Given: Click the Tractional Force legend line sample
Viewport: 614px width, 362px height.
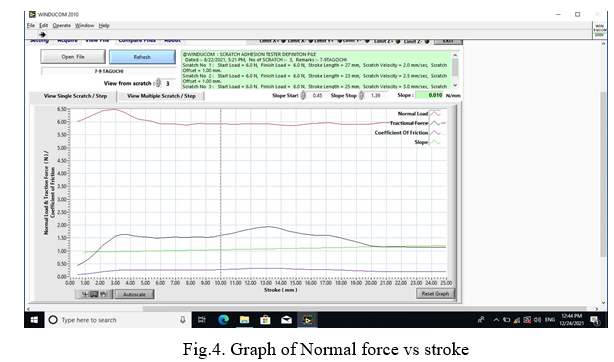Looking at the screenshot, I should (435, 123).
